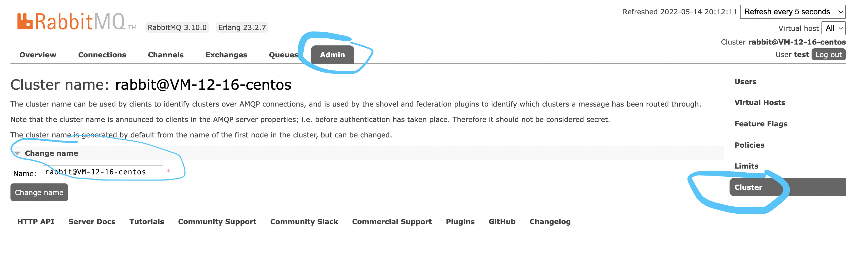Visit the GitHub footer link
The image size is (868, 276).
pos(502,222)
